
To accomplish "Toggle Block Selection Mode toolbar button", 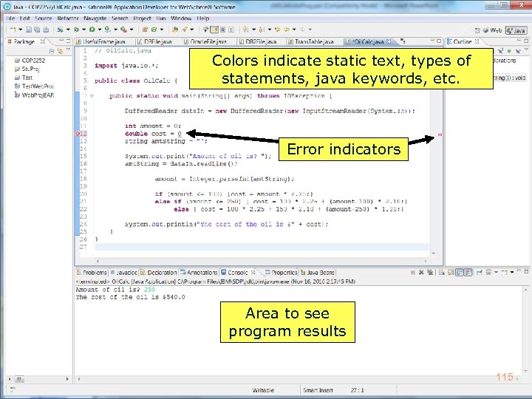I will click(x=222, y=30).
